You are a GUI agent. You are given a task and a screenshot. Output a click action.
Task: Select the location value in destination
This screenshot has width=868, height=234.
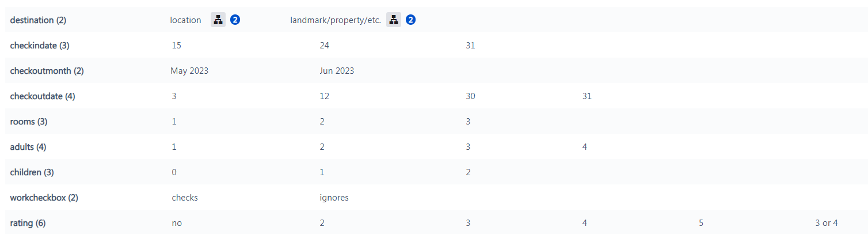(185, 20)
